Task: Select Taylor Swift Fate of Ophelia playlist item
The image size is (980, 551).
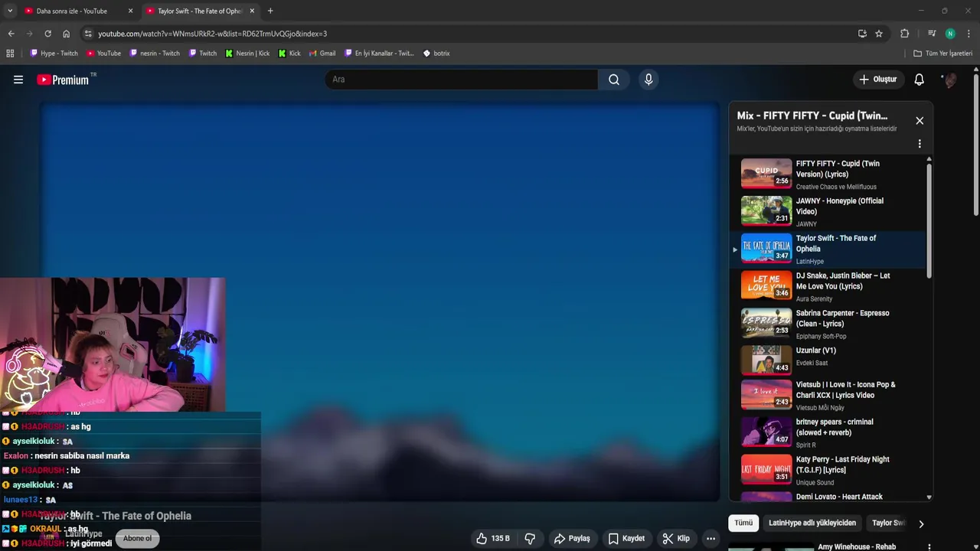Action: pyautogui.click(x=829, y=249)
